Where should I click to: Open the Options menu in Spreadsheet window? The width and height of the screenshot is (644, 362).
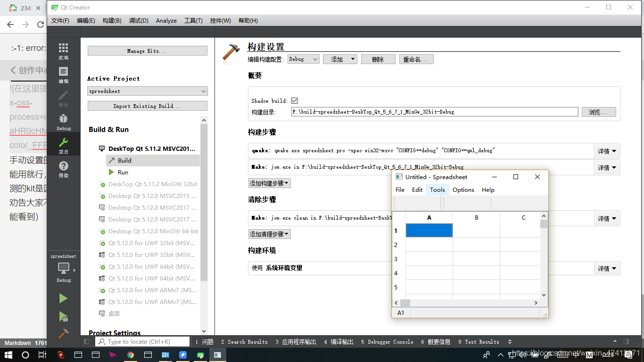pyautogui.click(x=463, y=189)
